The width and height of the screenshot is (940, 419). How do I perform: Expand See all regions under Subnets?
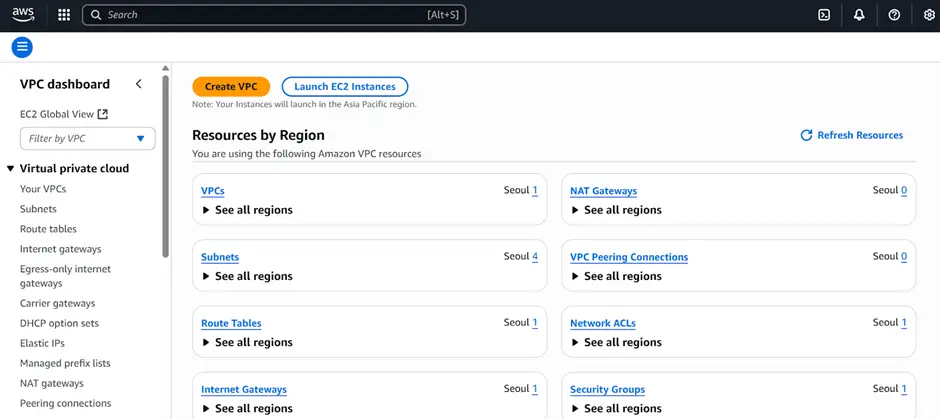click(247, 276)
